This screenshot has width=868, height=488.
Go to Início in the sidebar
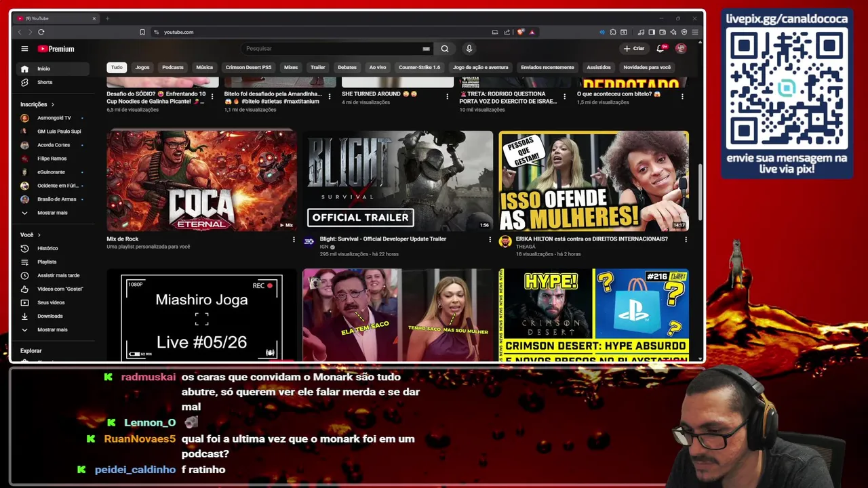pyautogui.click(x=53, y=68)
